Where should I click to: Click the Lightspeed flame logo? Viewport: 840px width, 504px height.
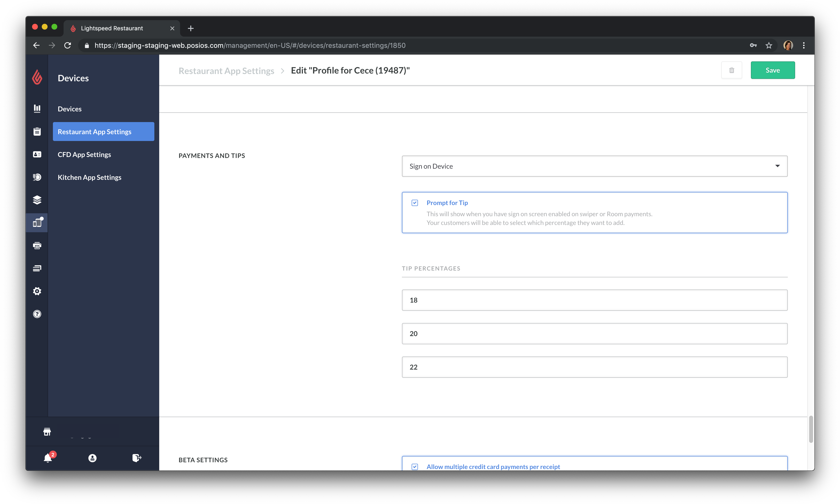pos(37,77)
